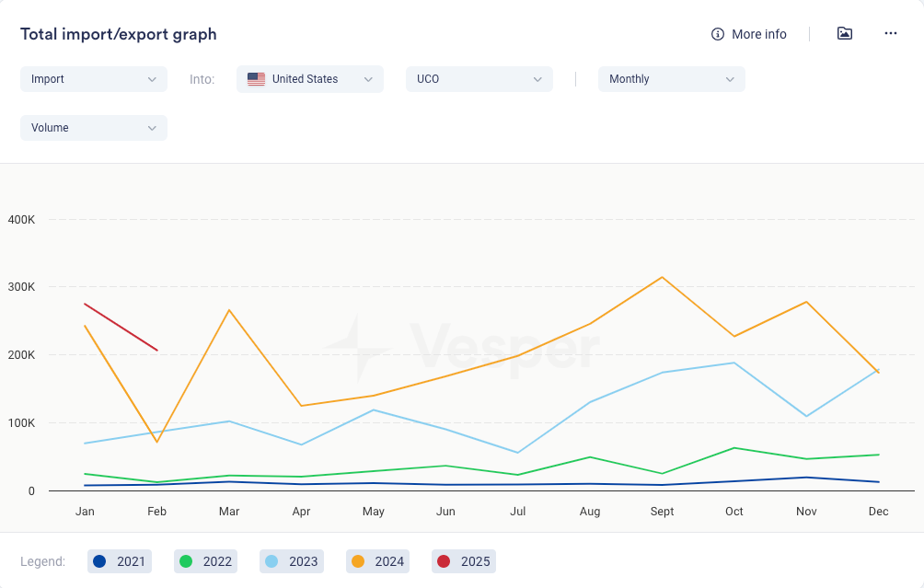Open the UCO product dropdown
Viewport: 924px width, 588px height.
479,79
